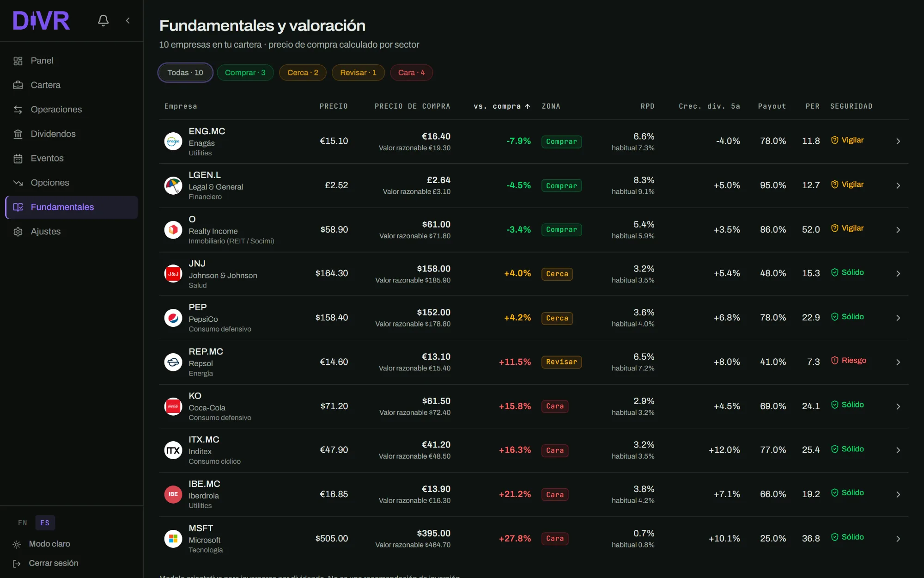Click the Iberdrola IBE logo
Screen dimensions: 924x578
173,494
